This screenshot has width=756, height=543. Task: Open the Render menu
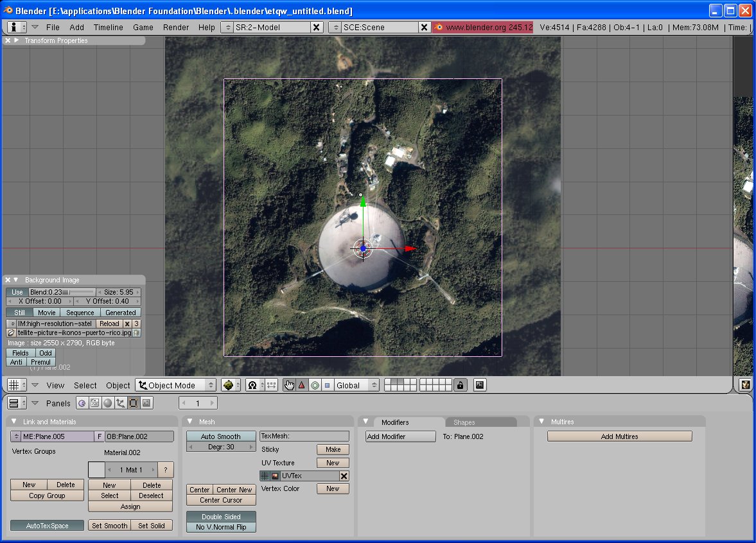click(176, 27)
